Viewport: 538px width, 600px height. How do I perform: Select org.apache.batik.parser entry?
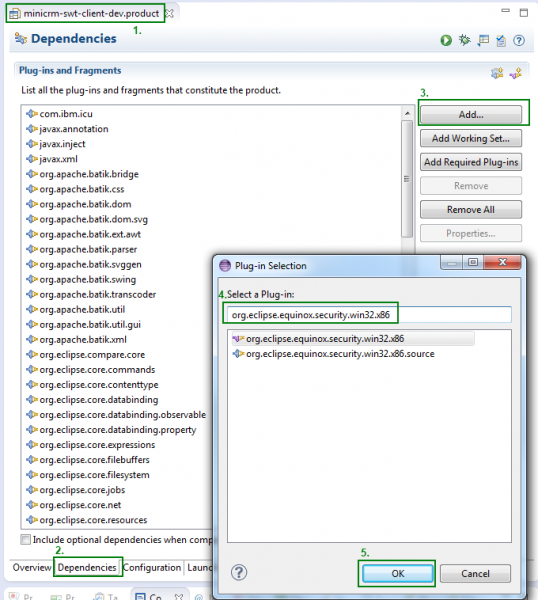(82, 249)
